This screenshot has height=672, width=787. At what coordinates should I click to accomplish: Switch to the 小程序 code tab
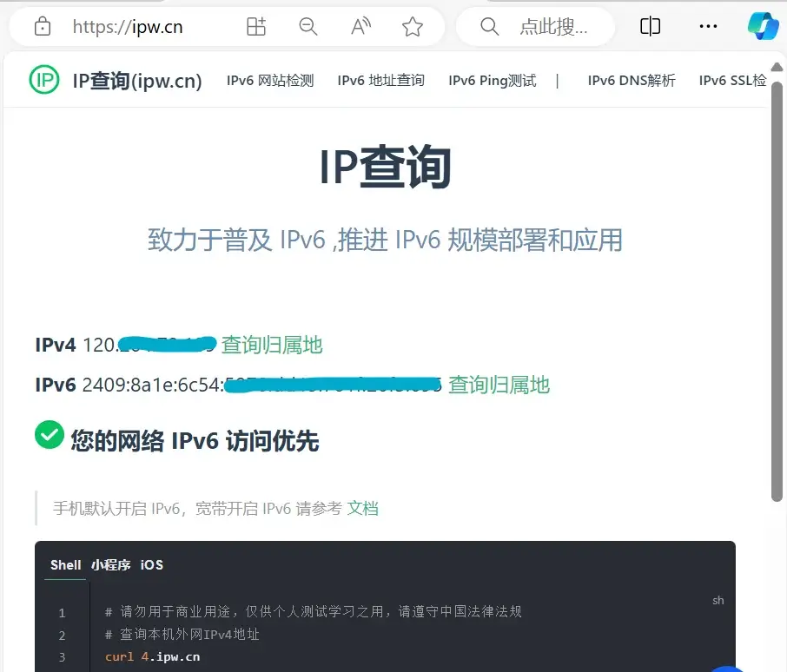point(110,564)
